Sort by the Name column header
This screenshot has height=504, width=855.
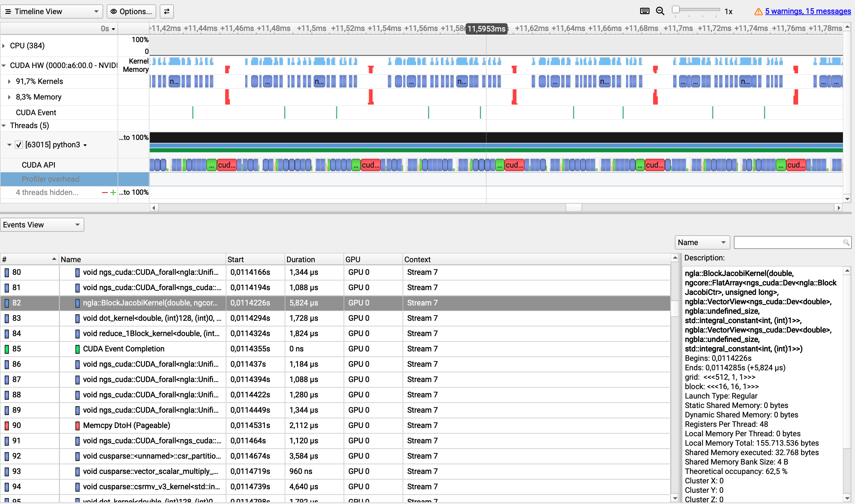pos(142,259)
